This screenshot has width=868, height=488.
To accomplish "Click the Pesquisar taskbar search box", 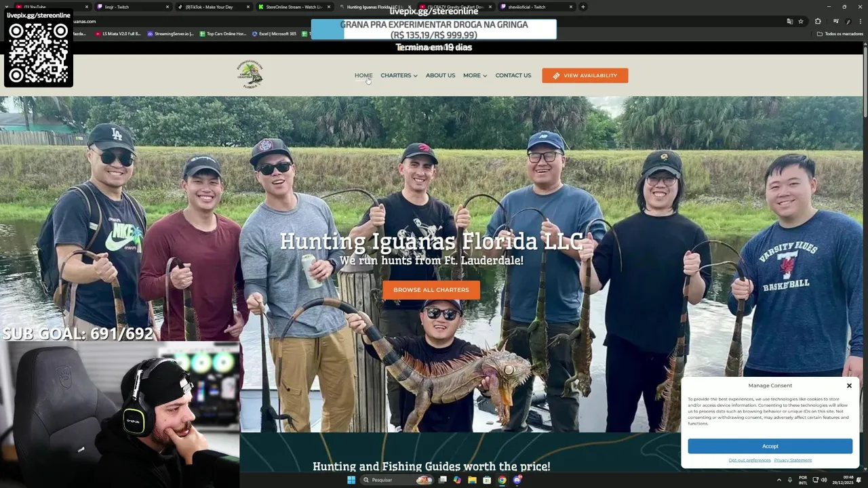I will 397,480.
